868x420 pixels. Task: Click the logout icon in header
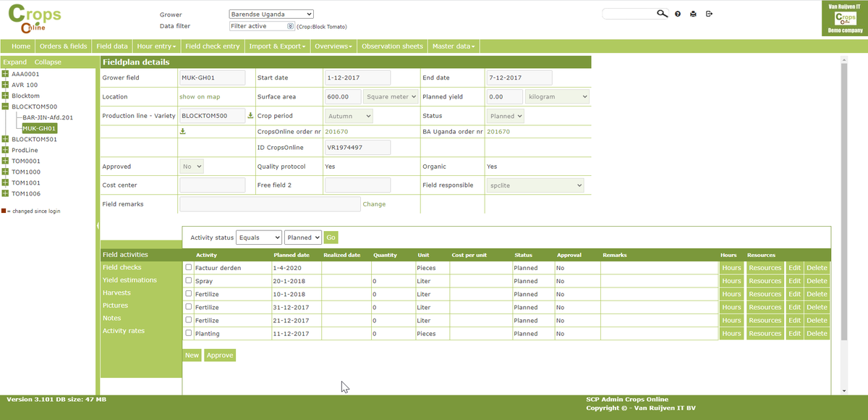pyautogui.click(x=710, y=14)
